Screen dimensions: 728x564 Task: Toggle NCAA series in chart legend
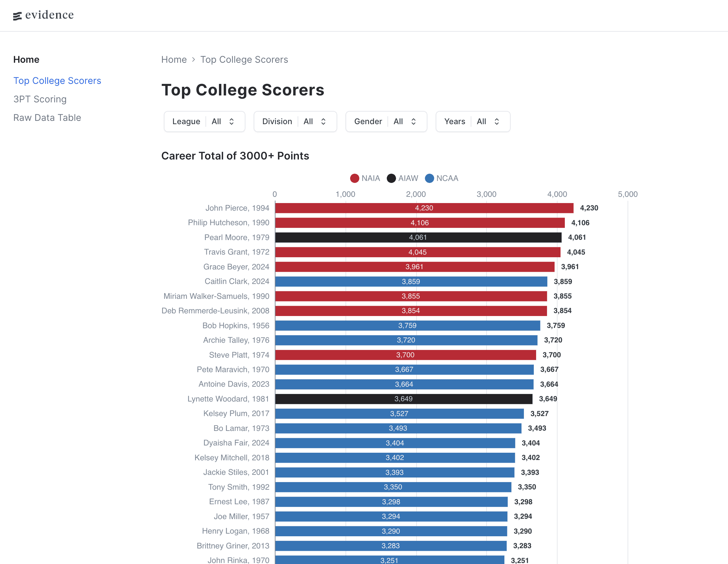441,178
